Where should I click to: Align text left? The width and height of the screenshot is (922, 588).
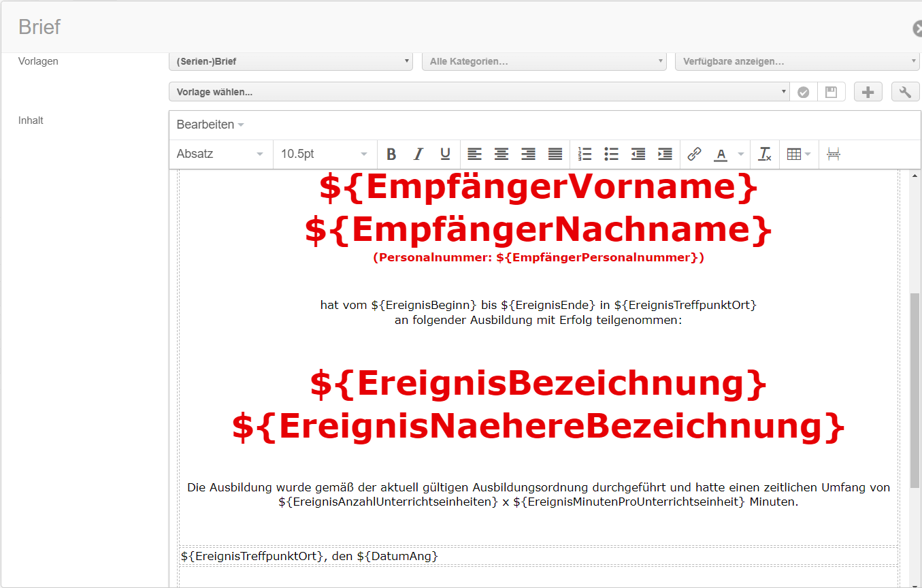pos(474,154)
